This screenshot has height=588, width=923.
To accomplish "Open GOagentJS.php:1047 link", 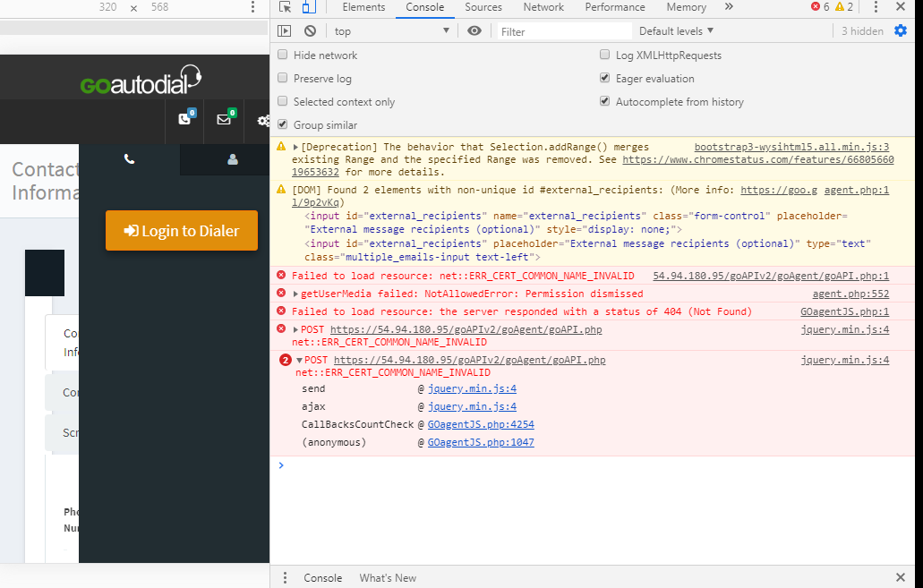I will point(481,443).
